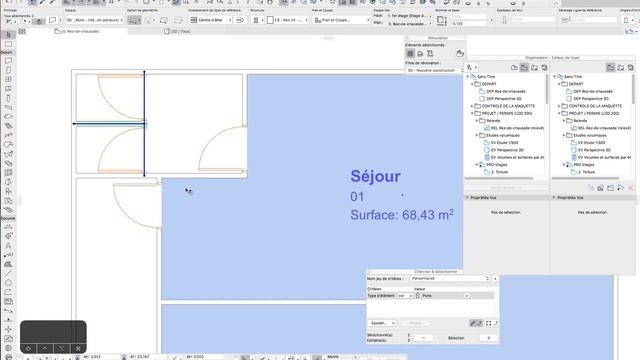Select REL Rez-de-chaussée (relevé) in right tree

pos(601,128)
